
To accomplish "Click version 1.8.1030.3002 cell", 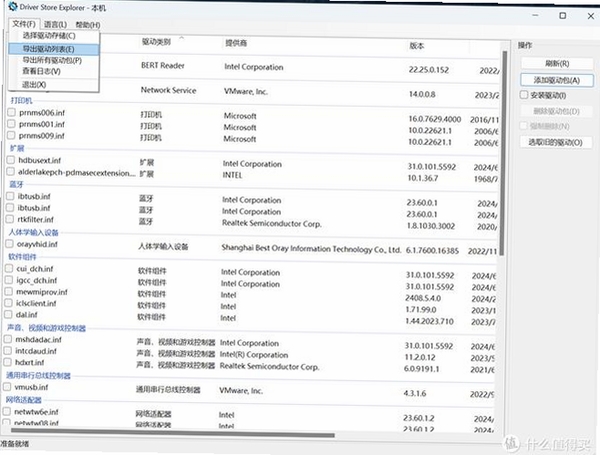I will (x=431, y=226).
